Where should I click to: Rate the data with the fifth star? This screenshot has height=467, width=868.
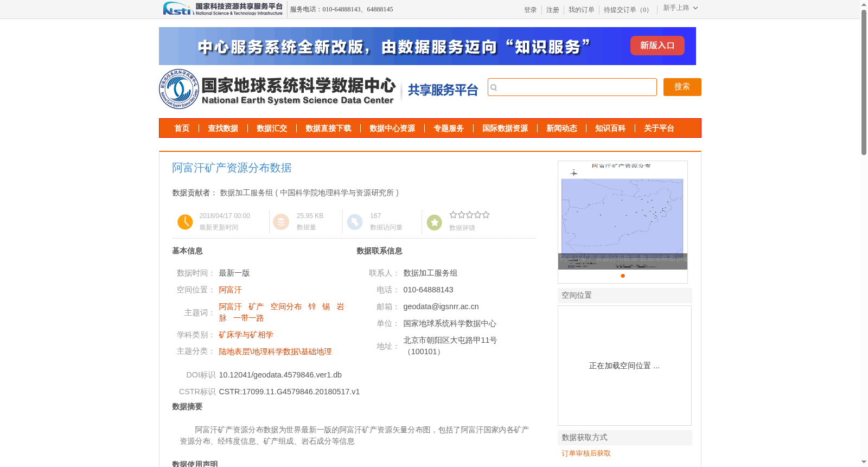[486, 215]
